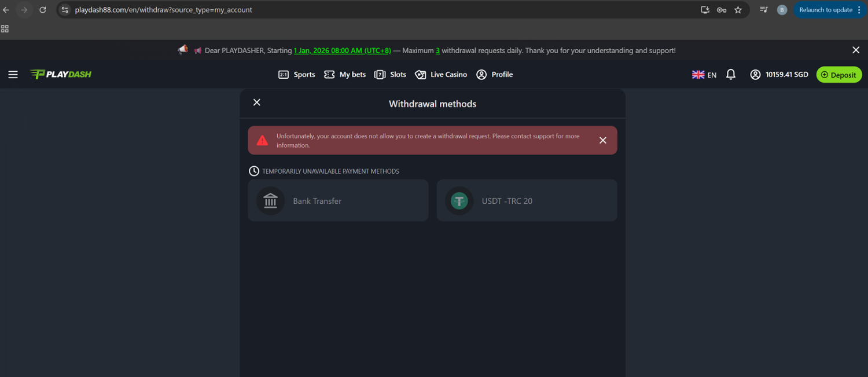The height and width of the screenshot is (377, 868).
Task: Select the Bank Transfer method
Action: click(x=338, y=200)
